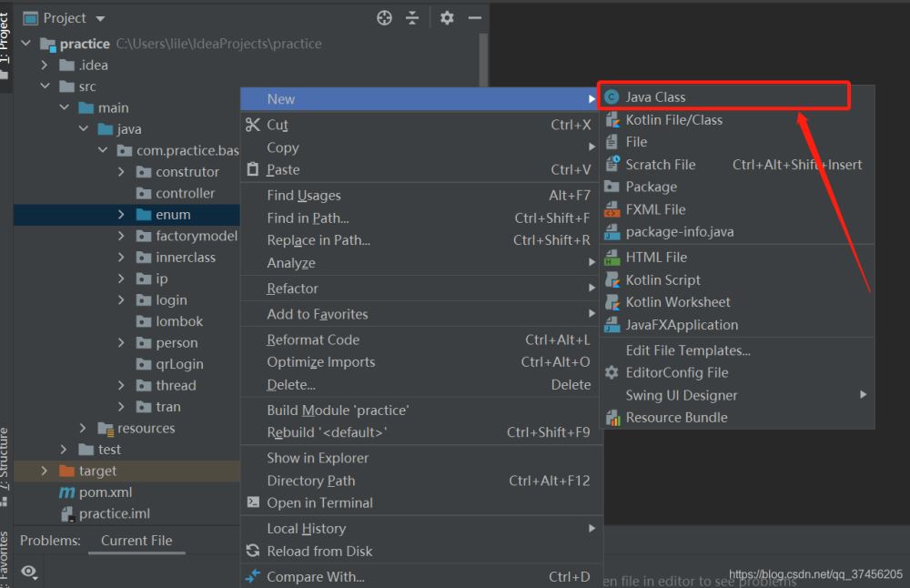This screenshot has width=910, height=588.
Task: Hide the Project panel with minimize icon
Action: pos(474,18)
